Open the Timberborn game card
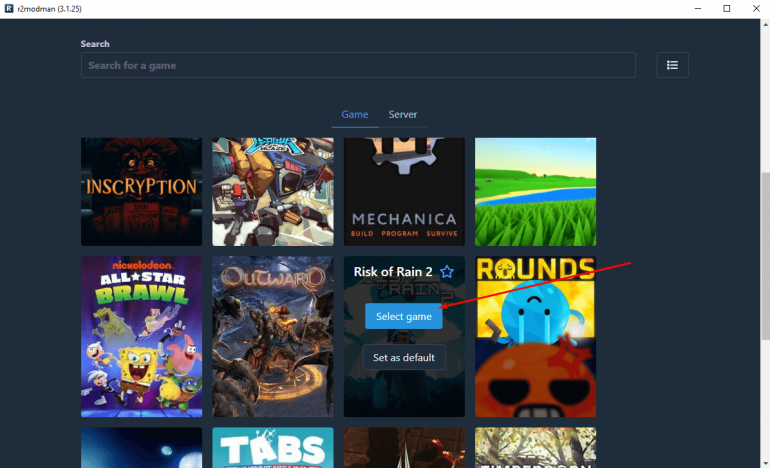The height and width of the screenshot is (468, 770). point(535,447)
